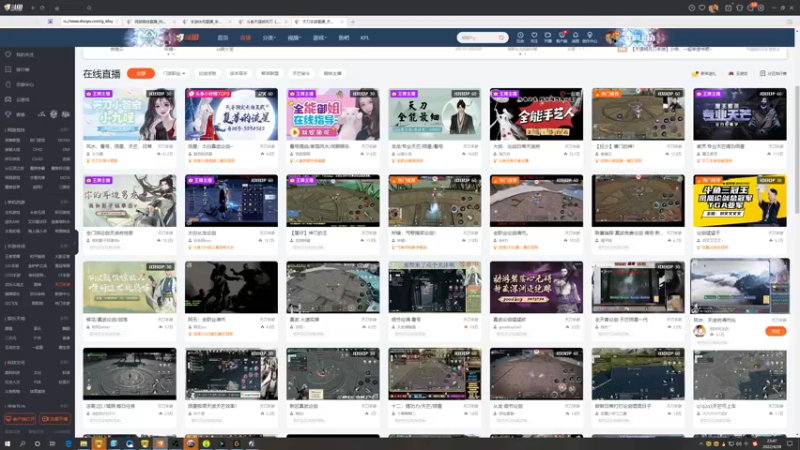Viewport: 800px width, 450px height.
Task: Click the shirt skin icon in the title bar
Action: [x=739, y=8]
